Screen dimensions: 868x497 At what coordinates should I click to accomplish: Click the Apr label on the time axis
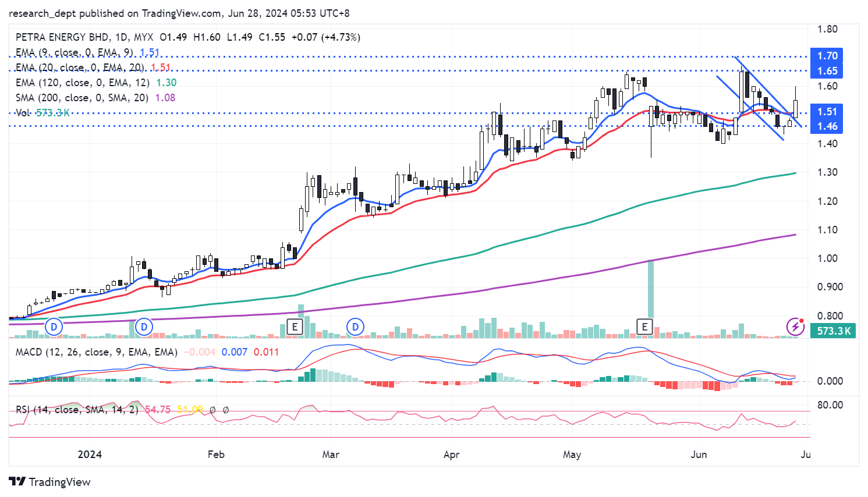(x=451, y=455)
